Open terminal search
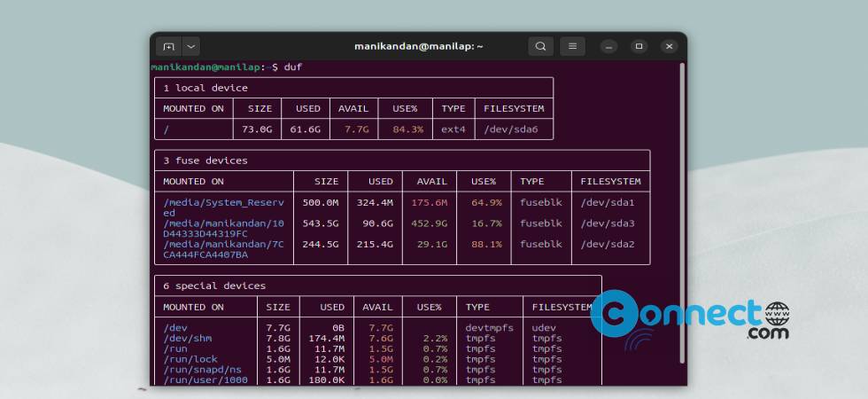Screen dimensions: 868x399 [x=541, y=46]
